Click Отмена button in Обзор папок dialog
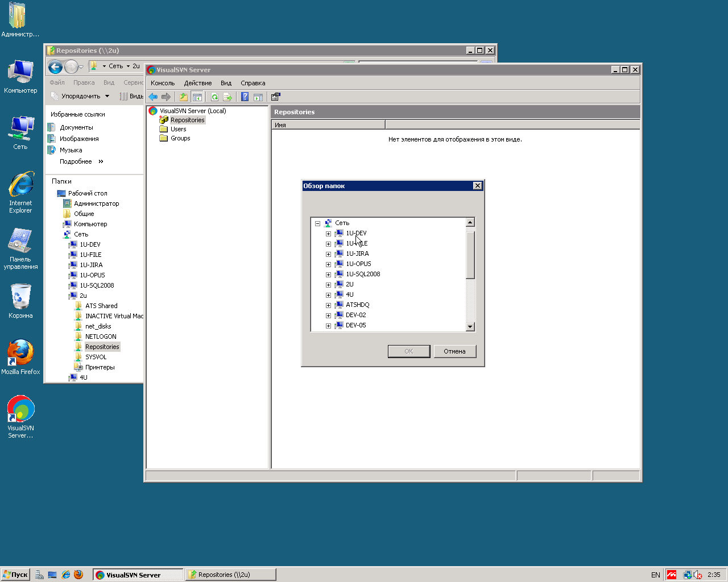The width and height of the screenshot is (728, 582). (454, 351)
